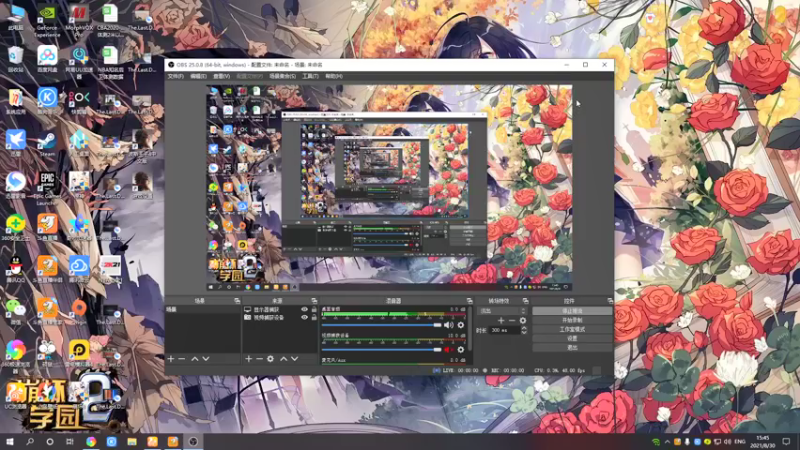Add a new scene with the plus icon

tap(171, 359)
